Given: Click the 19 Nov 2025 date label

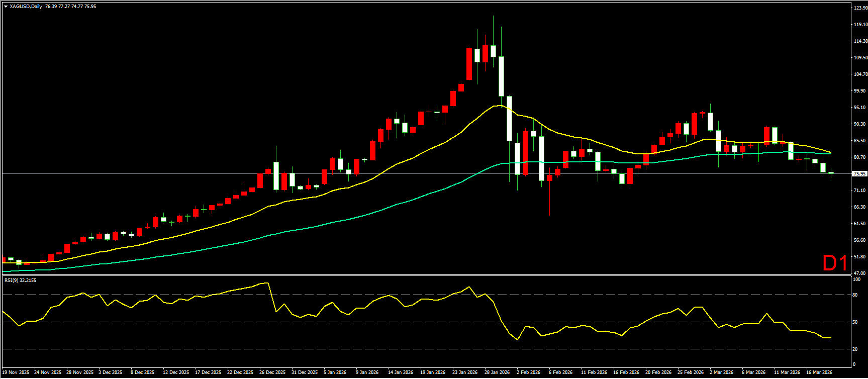Looking at the screenshot, I should [x=16, y=372].
